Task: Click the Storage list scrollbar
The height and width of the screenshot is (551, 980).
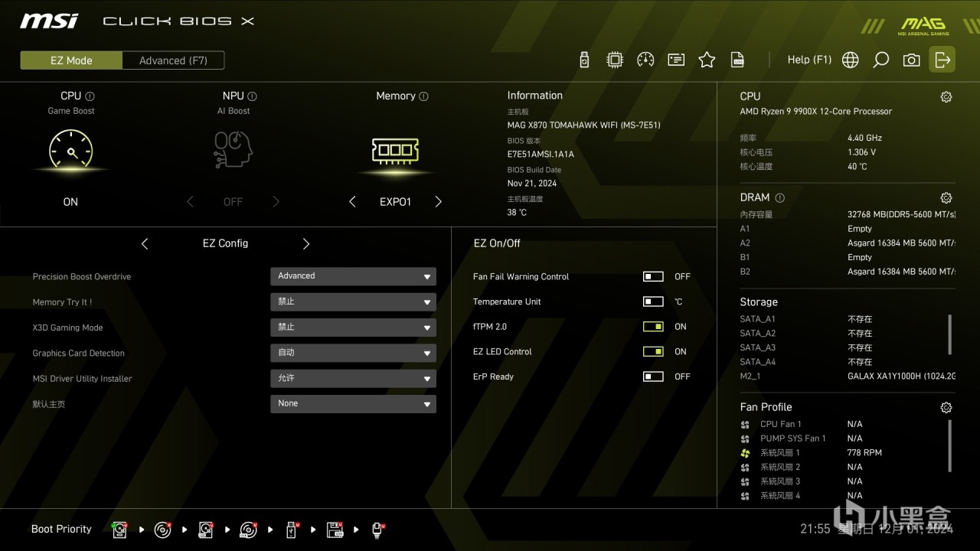Action: point(950,334)
